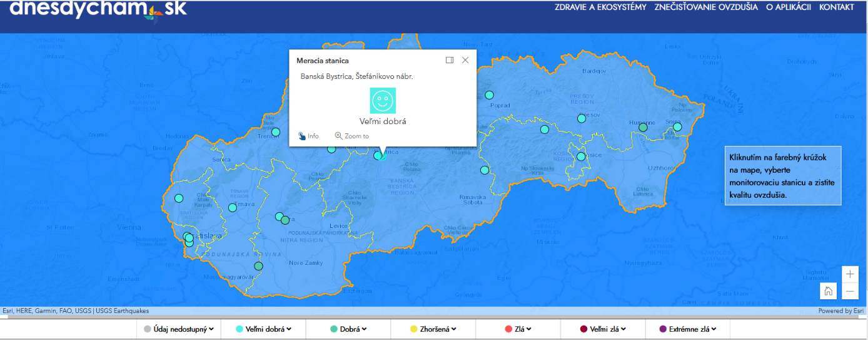The image size is (868, 340).
Task: Click the Snina monitoring station marker
Action: tap(677, 127)
